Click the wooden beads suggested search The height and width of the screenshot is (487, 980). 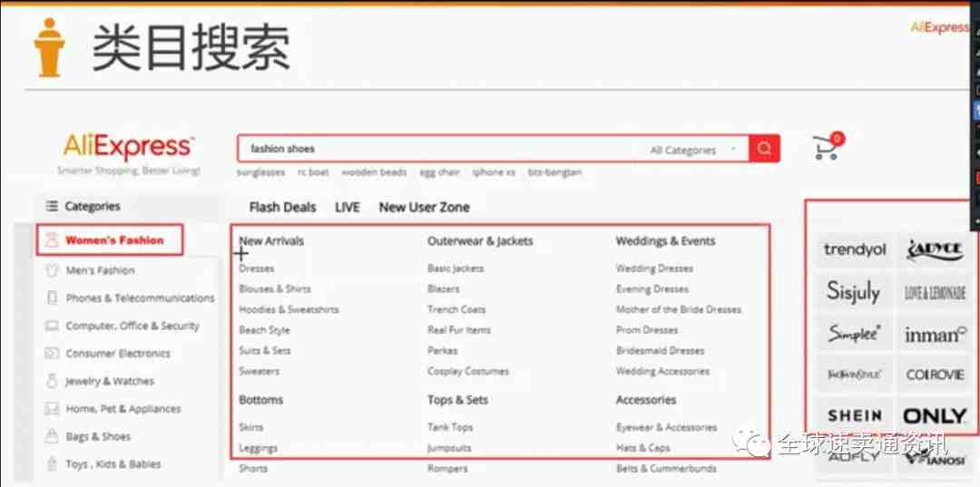click(374, 172)
